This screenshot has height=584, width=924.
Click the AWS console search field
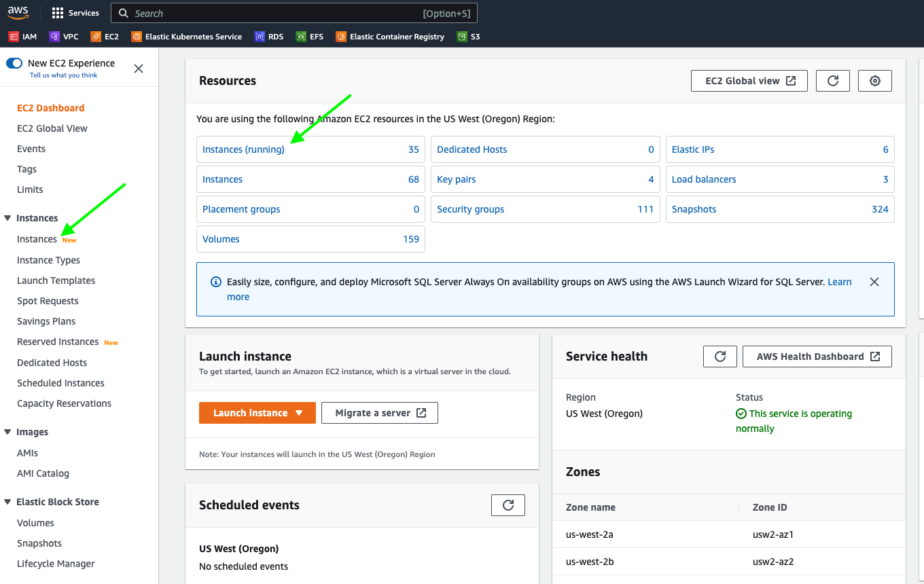point(272,14)
